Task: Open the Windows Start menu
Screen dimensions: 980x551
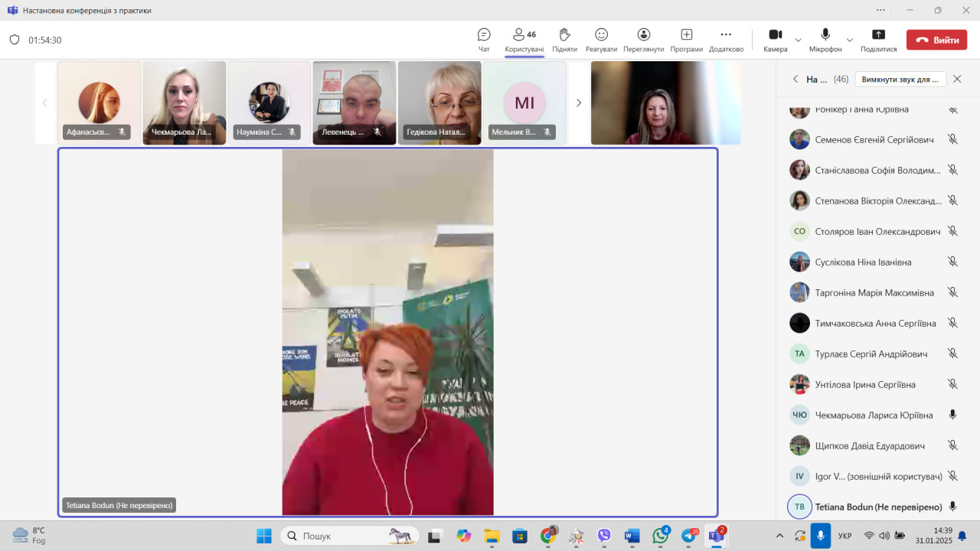Action: tap(263, 536)
